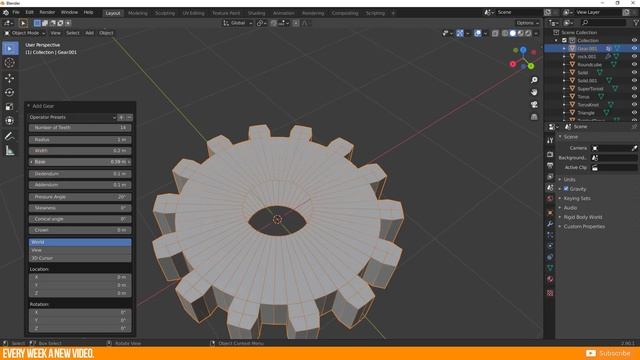Click the Pressure Angle field
This screenshot has height=360, width=640.
[x=80, y=197]
